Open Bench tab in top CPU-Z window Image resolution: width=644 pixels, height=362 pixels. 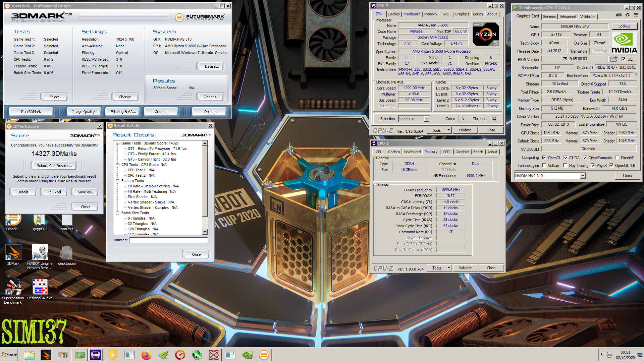478,14
